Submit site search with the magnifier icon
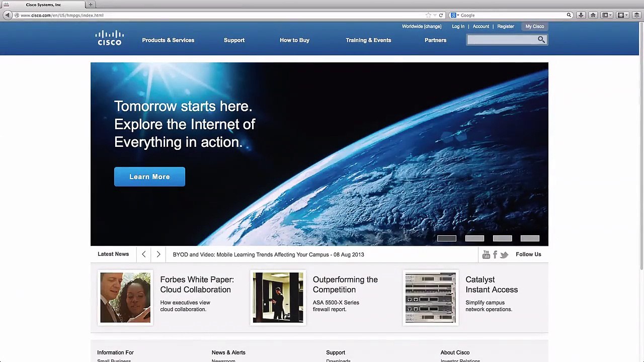Viewport: 644px width, 362px height. point(541,40)
